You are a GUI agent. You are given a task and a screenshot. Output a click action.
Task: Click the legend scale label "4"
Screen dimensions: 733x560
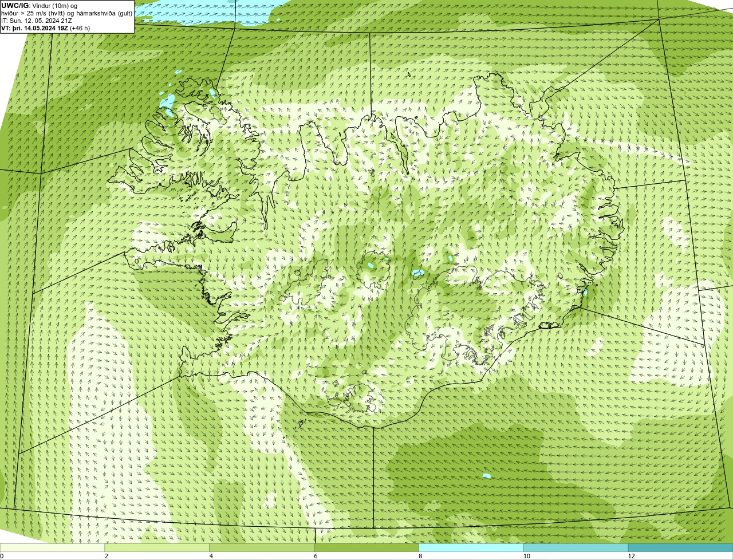point(211,556)
